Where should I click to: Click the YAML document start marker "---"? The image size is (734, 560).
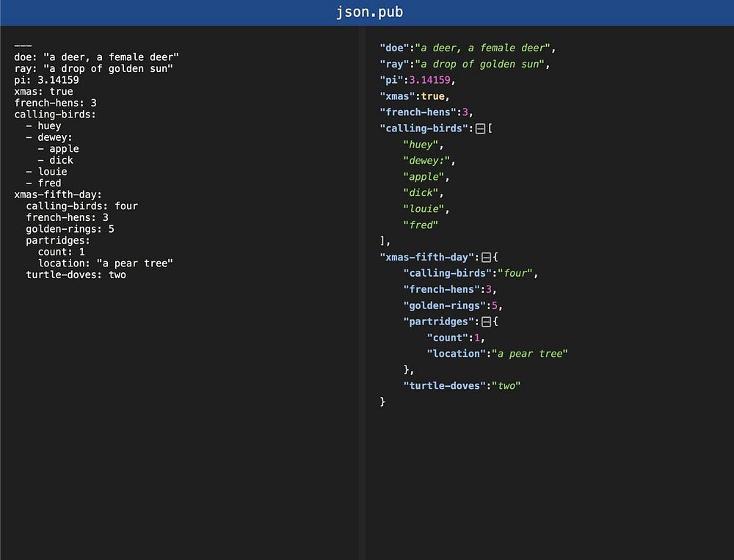tap(23, 46)
